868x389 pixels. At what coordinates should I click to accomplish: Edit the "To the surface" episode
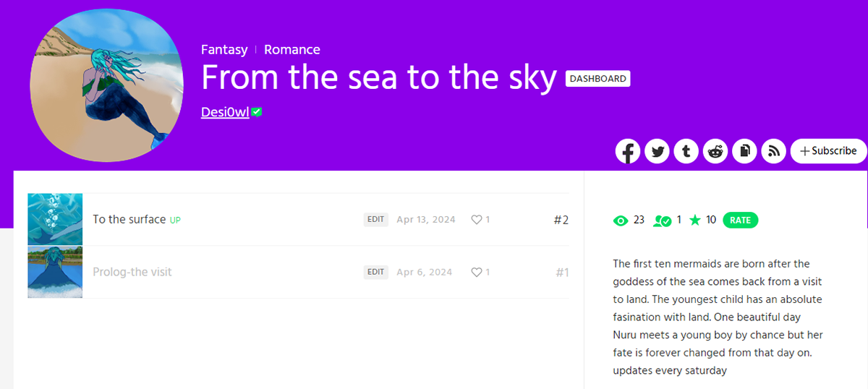click(375, 220)
